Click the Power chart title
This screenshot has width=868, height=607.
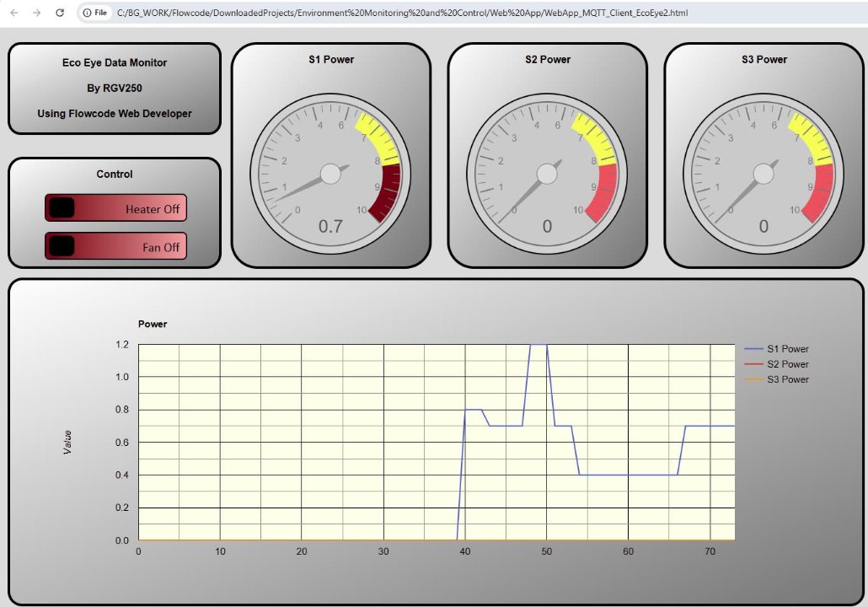tap(153, 324)
